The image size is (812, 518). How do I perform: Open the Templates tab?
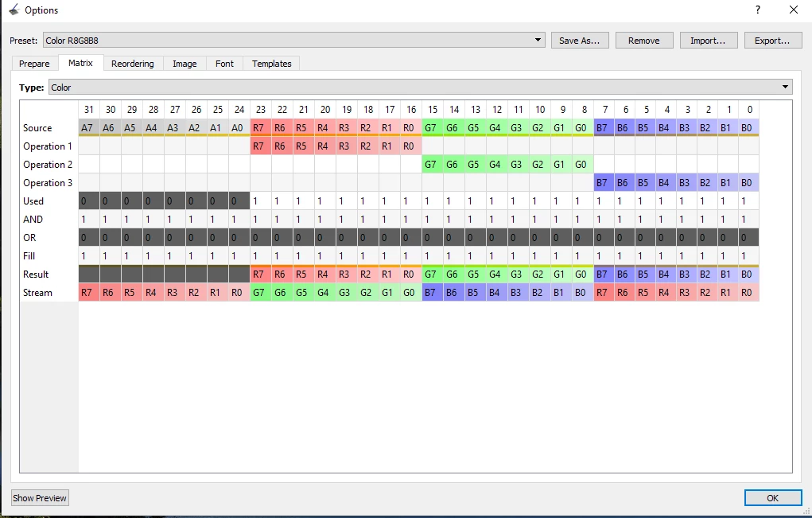coord(271,63)
